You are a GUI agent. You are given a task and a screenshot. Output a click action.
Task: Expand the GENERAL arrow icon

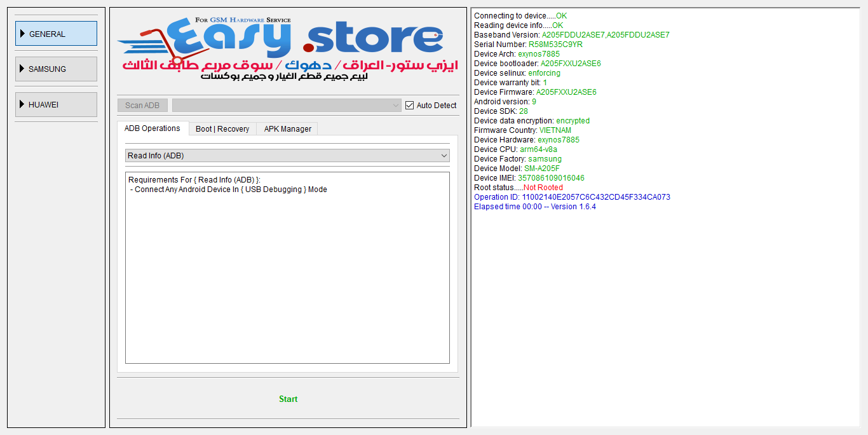pos(22,34)
